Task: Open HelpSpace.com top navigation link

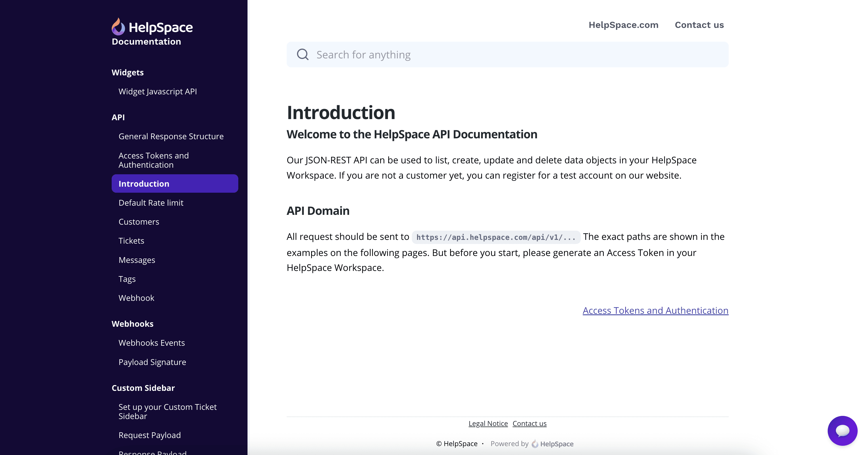Action: tap(623, 25)
